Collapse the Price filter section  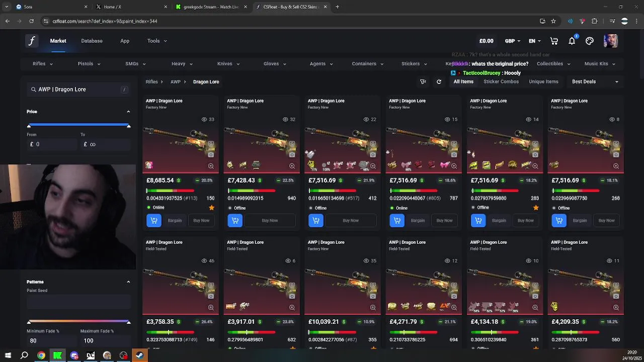pos(128,112)
